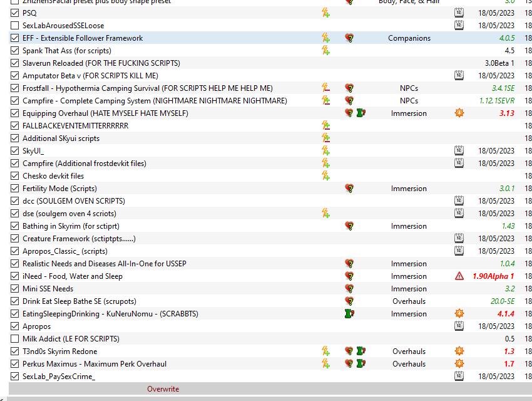Select Drink Eat Sleep Bathe SE mod name
Screen dimensions: 532x401
pyautogui.click(x=79, y=301)
